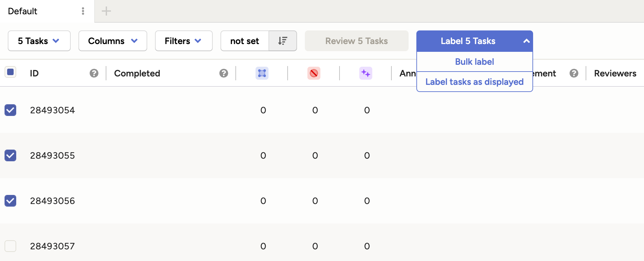
Task: Click the predictions sparkle column icon
Action: click(365, 73)
